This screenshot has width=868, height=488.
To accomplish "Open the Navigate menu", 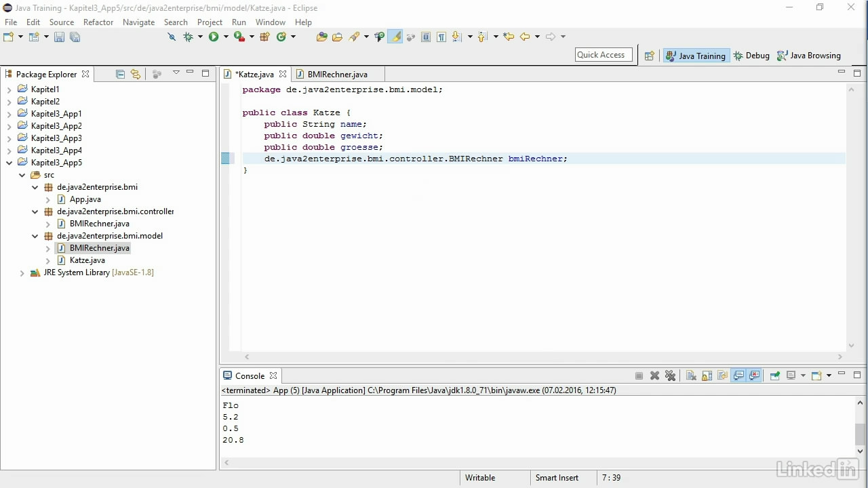I will [138, 22].
